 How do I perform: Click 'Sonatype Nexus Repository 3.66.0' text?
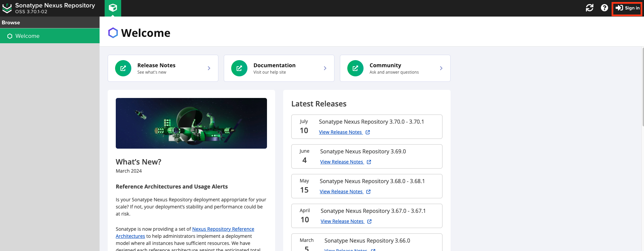coord(367,241)
